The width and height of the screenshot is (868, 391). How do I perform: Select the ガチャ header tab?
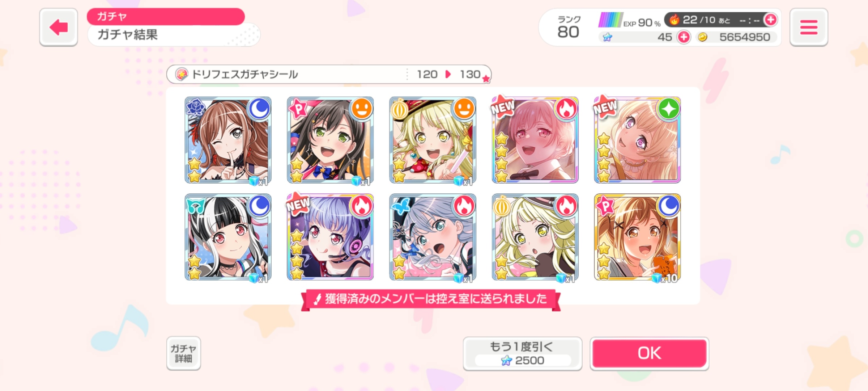pos(166,17)
